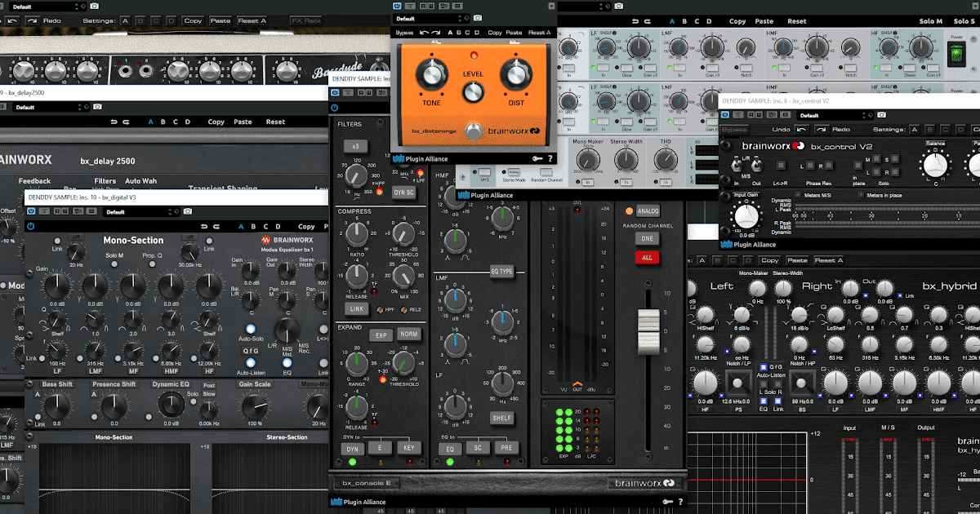Click the help icon at bottom of bx_console E
Image resolution: width=980 pixels, height=514 pixels.
coord(681,502)
